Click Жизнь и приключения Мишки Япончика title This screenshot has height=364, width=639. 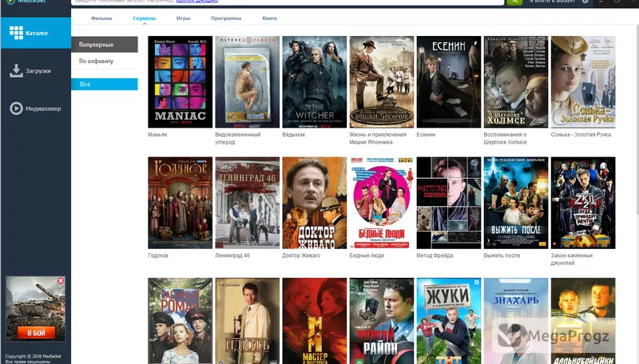click(x=378, y=138)
